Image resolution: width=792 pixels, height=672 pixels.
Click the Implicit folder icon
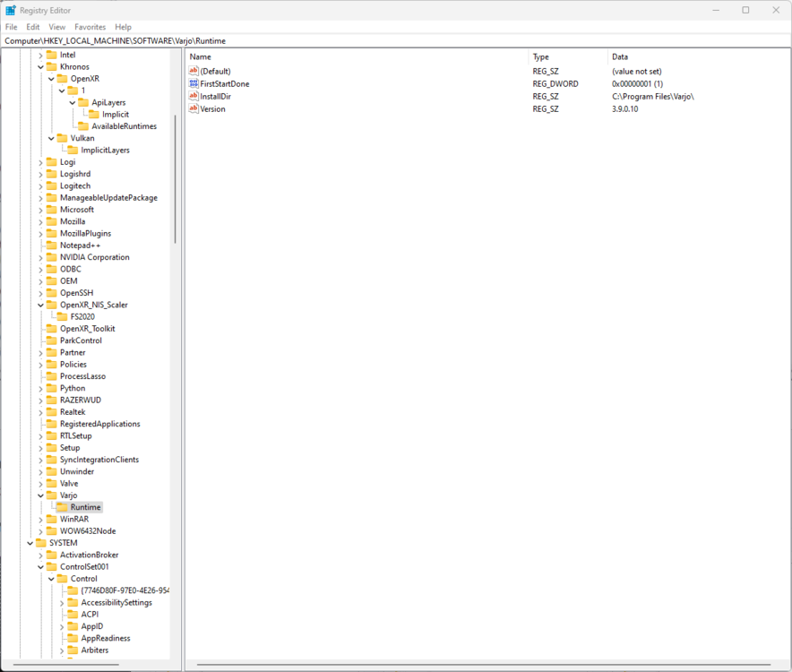[x=94, y=114]
